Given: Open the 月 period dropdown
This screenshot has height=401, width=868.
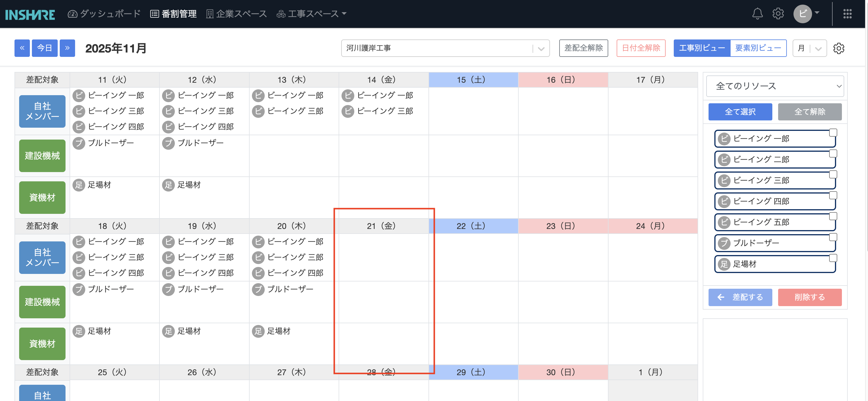Looking at the screenshot, I should coord(809,48).
